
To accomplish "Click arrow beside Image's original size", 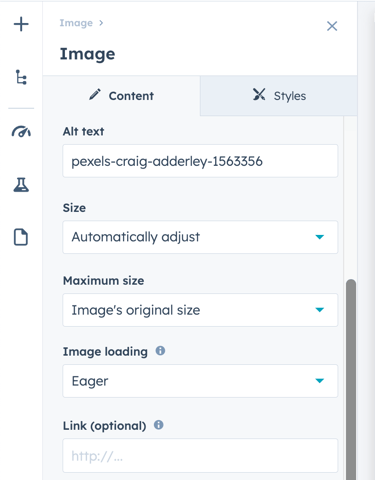I will (320, 310).
